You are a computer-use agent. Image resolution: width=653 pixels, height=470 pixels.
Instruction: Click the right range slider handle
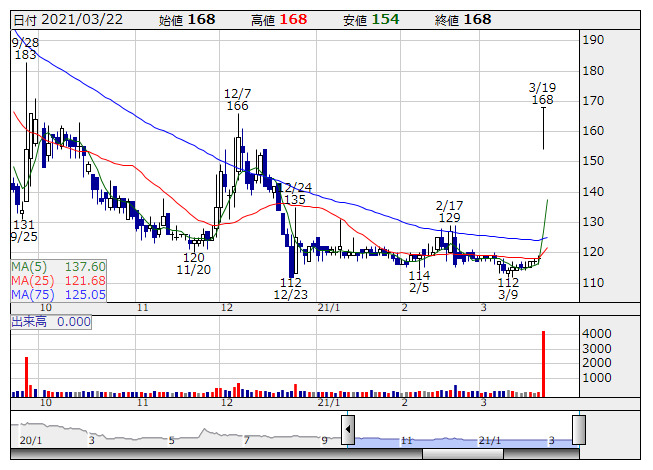coord(579,430)
